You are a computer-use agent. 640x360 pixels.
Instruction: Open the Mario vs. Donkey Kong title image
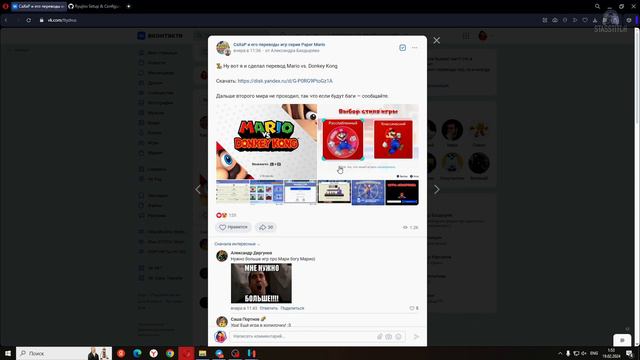(266, 141)
